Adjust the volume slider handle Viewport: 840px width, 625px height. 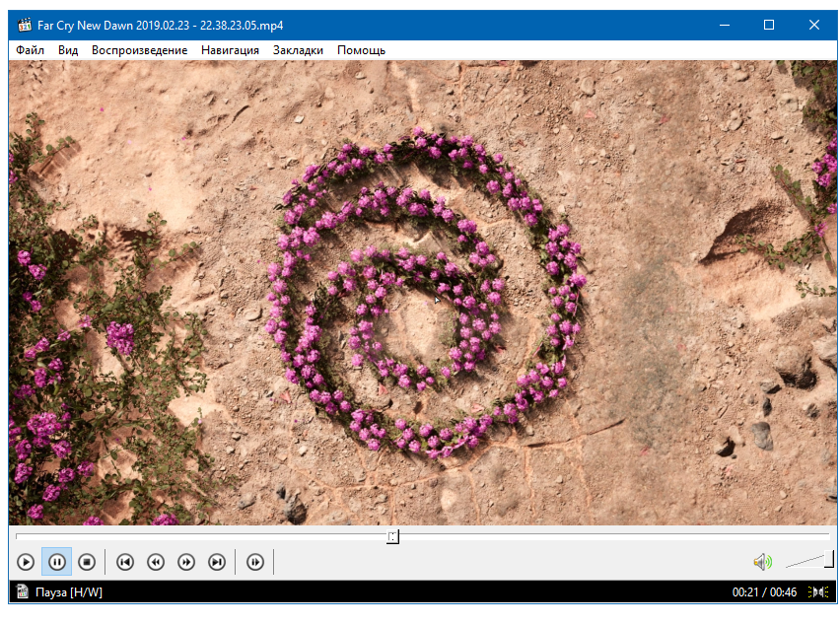tap(829, 559)
